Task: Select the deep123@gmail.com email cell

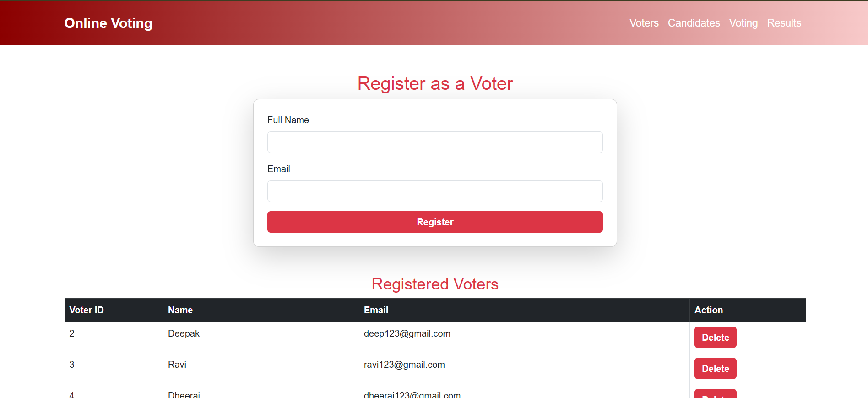Action: [x=524, y=337]
